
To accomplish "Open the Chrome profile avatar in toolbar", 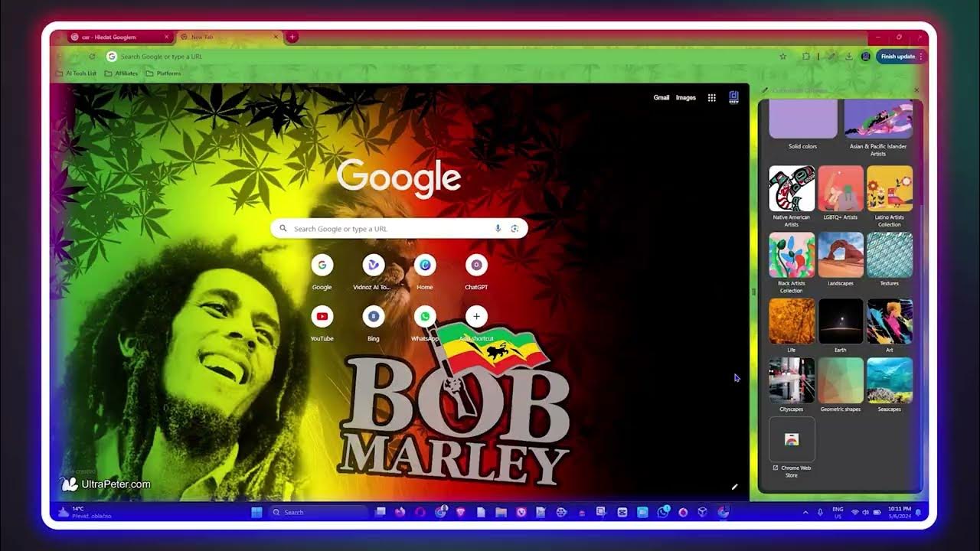I will point(866,56).
